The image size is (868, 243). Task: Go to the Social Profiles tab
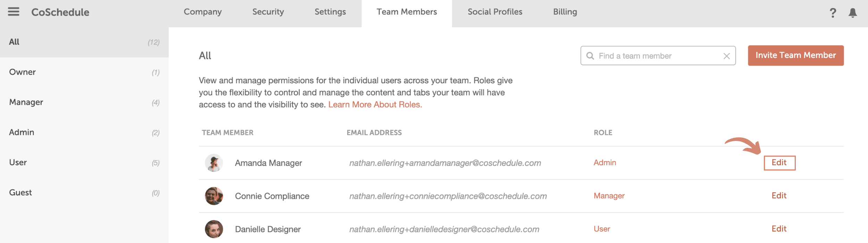click(x=495, y=12)
